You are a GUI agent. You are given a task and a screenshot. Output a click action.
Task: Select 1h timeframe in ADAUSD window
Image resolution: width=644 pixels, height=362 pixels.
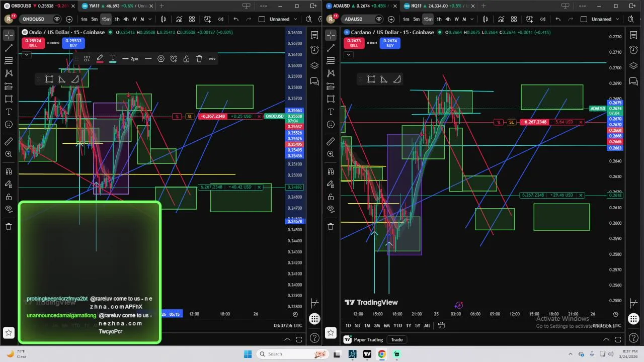439,19
